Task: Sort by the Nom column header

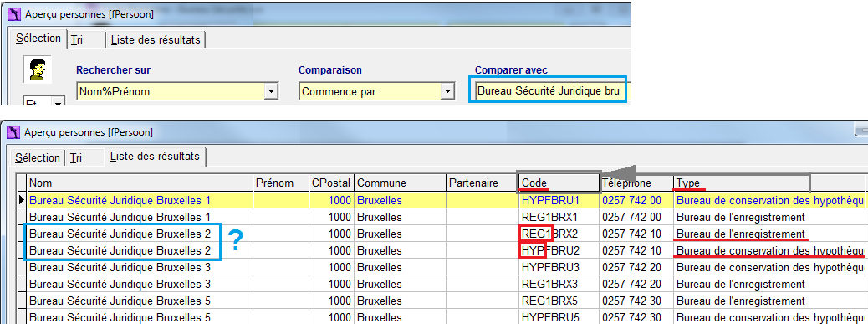Action: click(x=140, y=183)
